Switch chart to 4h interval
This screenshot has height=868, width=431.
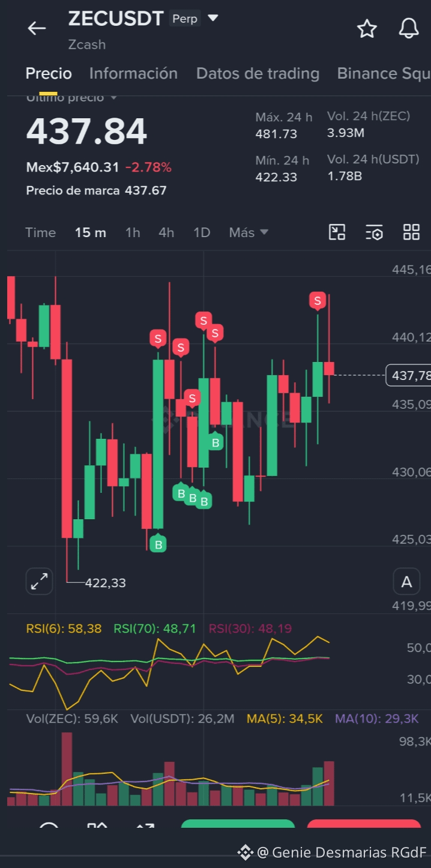(166, 232)
